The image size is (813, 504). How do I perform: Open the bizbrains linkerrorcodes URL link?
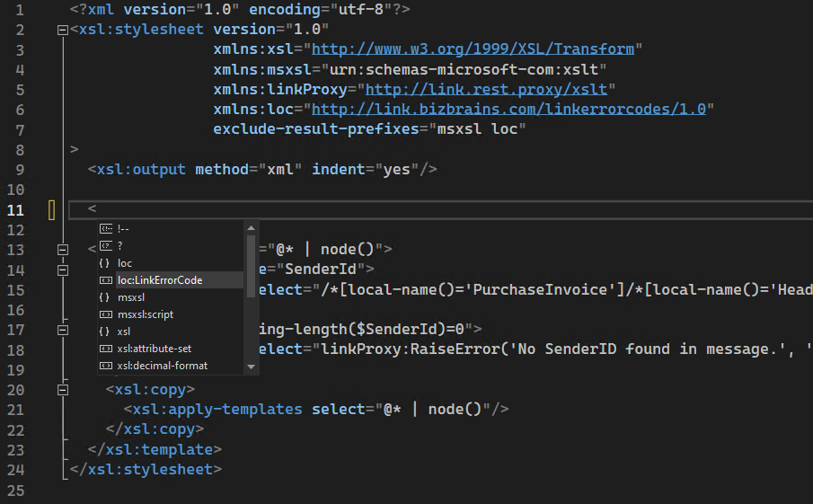click(508, 109)
